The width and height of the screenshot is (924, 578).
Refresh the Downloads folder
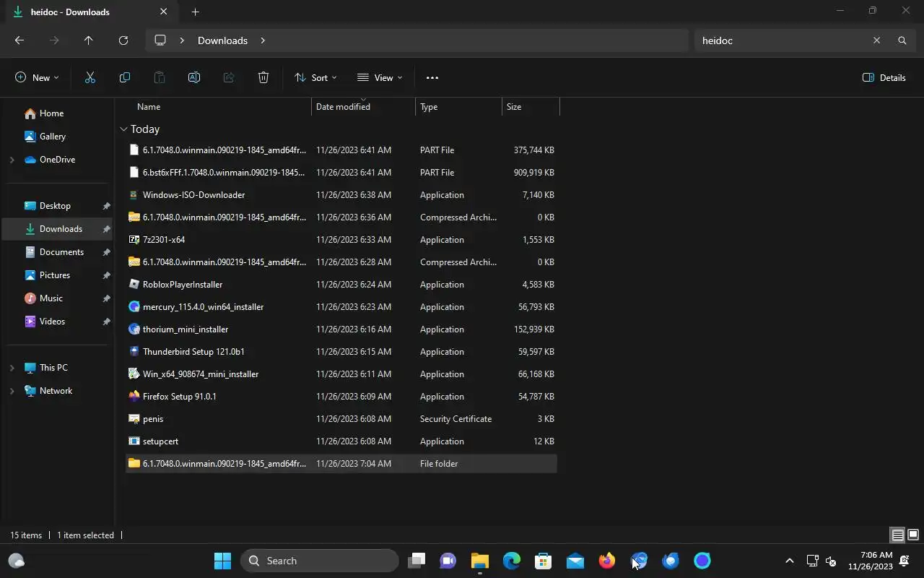[x=123, y=40]
